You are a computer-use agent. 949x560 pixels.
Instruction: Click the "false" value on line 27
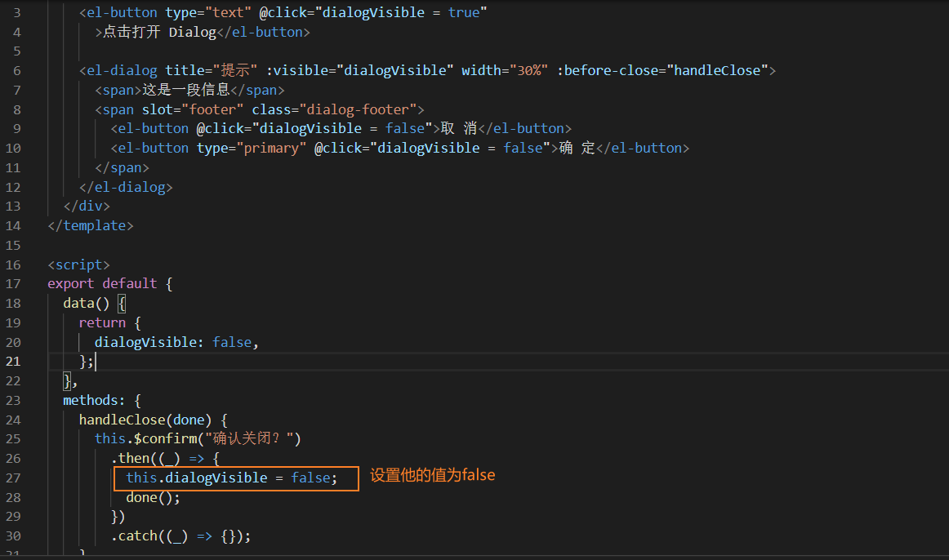click(x=310, y=478)
